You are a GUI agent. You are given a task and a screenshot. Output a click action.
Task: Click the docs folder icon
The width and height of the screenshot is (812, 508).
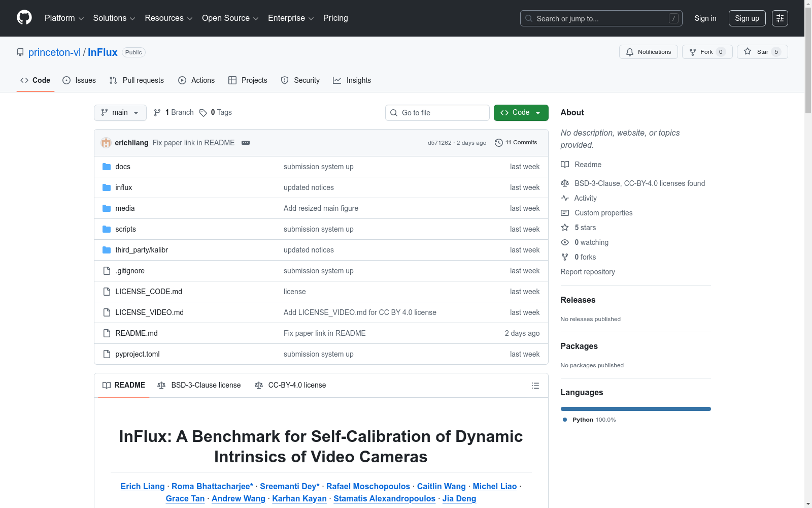[107, 167]
